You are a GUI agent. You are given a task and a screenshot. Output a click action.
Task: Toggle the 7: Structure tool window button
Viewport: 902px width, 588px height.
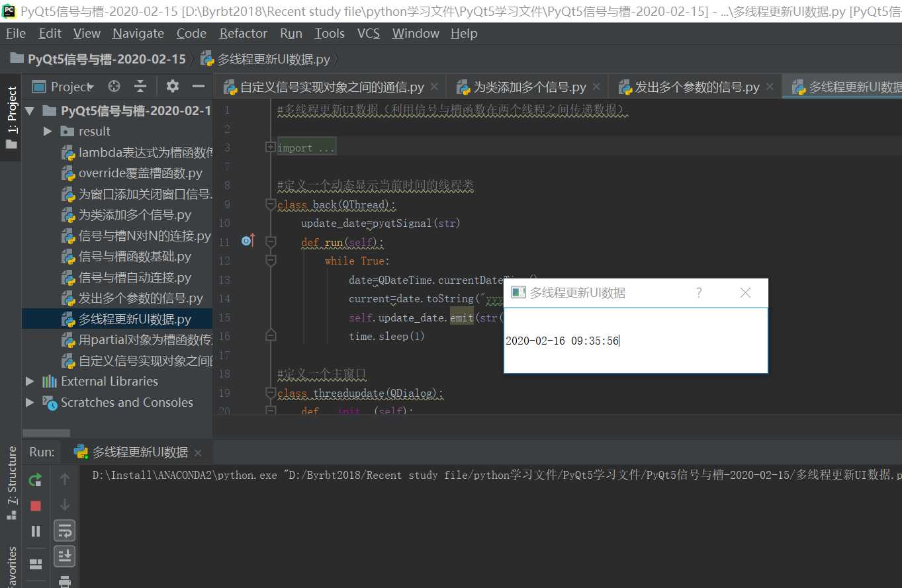pyautogui.click(x=11, y=484)
